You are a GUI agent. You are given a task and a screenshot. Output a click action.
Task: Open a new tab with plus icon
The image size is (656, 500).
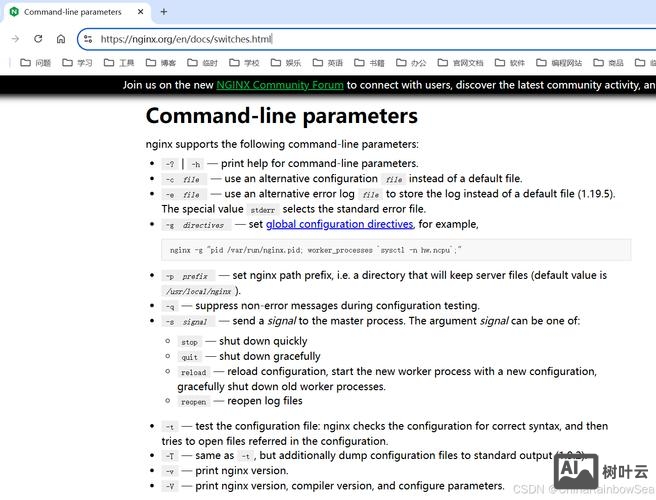(x=164, y=12)
